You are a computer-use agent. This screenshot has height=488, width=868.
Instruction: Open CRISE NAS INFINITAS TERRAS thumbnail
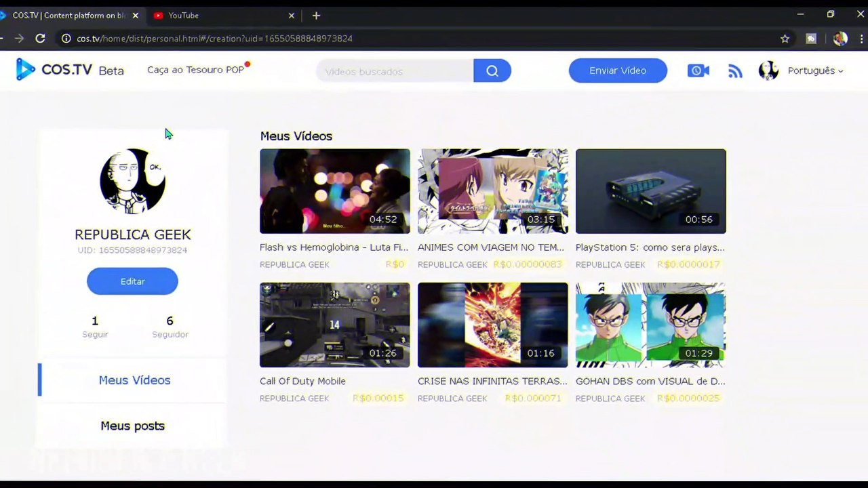point(493,325)
